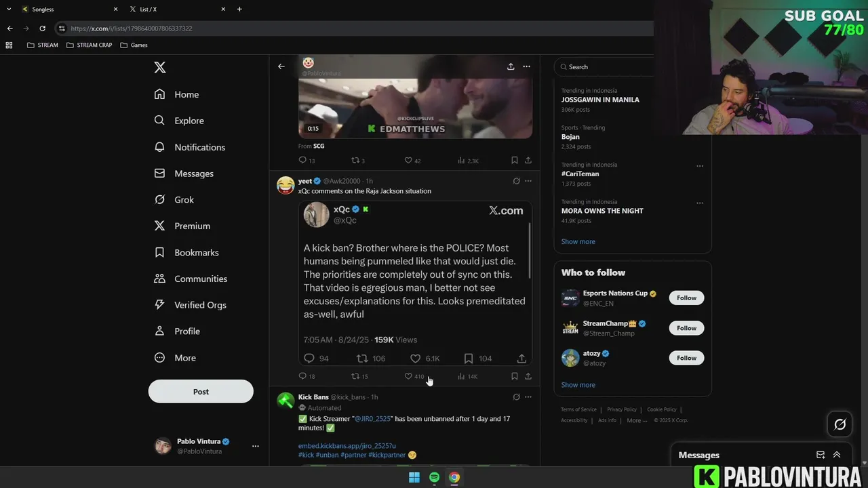The image size is (868, 488).
Task: Open Grok action on yeet's post
Action: coord(516,181)
